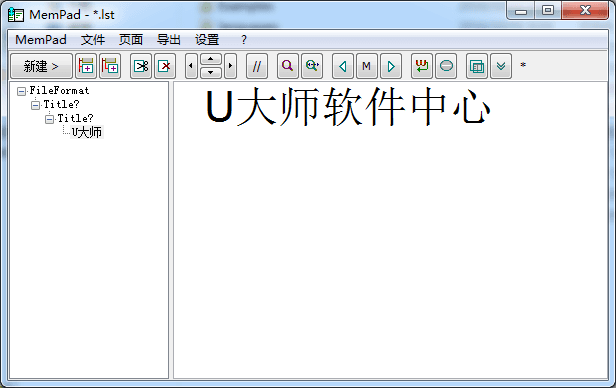The width and height of the screenshot is (616, 388).
Task: Click in the text editor area on U大师软件中心
Action: (348, 106)
